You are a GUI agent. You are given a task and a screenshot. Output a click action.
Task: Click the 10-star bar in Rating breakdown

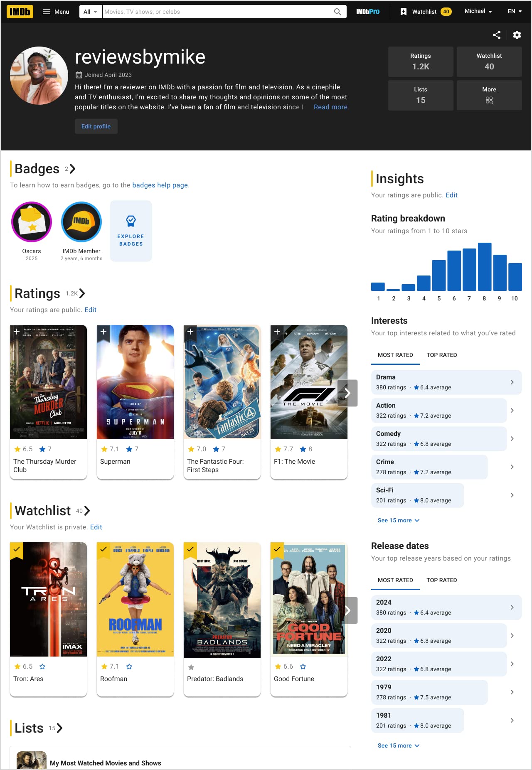click(x=515, y=277)
